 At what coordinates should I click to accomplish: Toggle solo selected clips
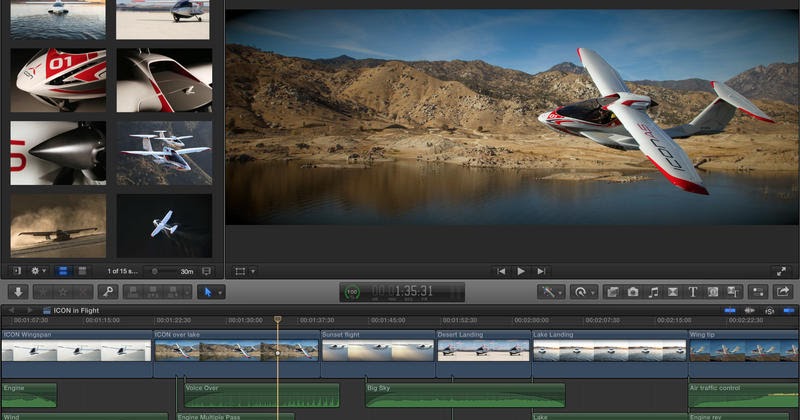pyautogui.click(x=769, y=310)
